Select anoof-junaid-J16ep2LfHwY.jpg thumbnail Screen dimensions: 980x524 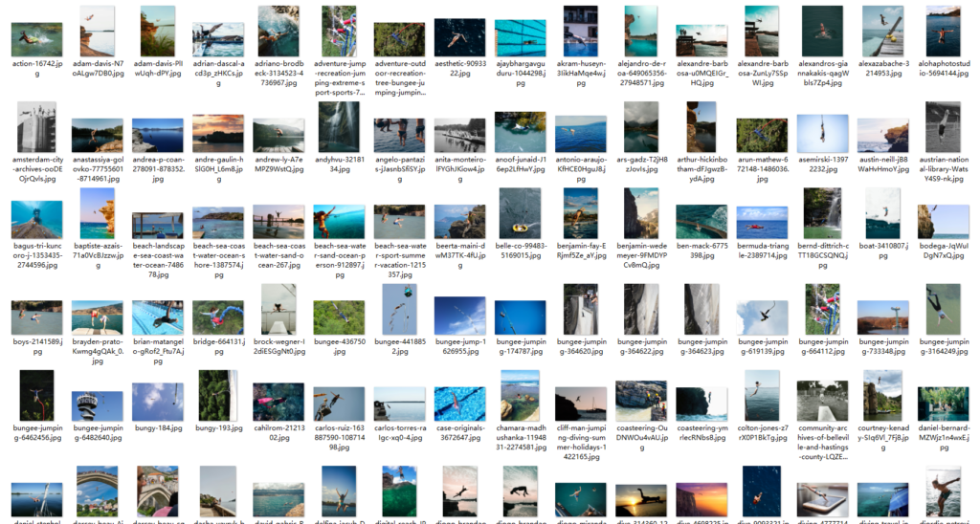click(x=521, y=132)
